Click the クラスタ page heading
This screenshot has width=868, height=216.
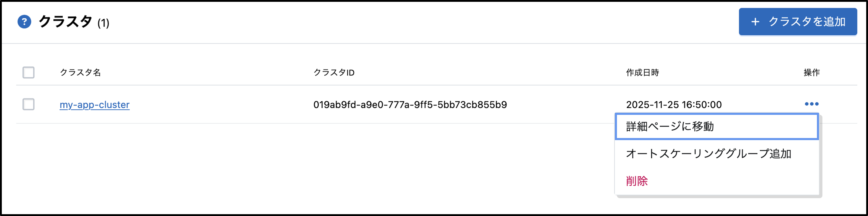tap(65, 22)
